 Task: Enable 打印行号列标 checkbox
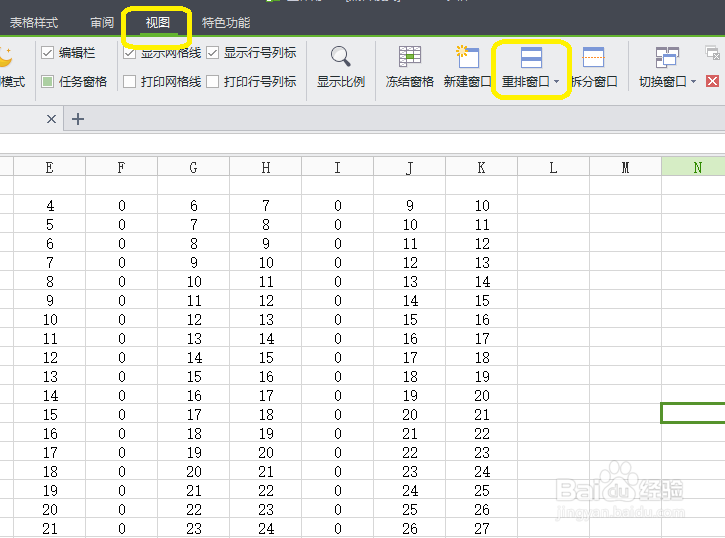(x=212, y=82)
